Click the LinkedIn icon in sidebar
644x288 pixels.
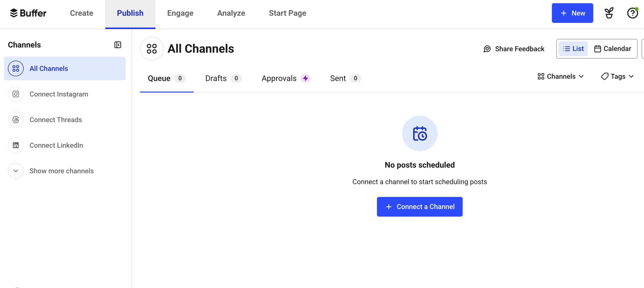[16, 145]
